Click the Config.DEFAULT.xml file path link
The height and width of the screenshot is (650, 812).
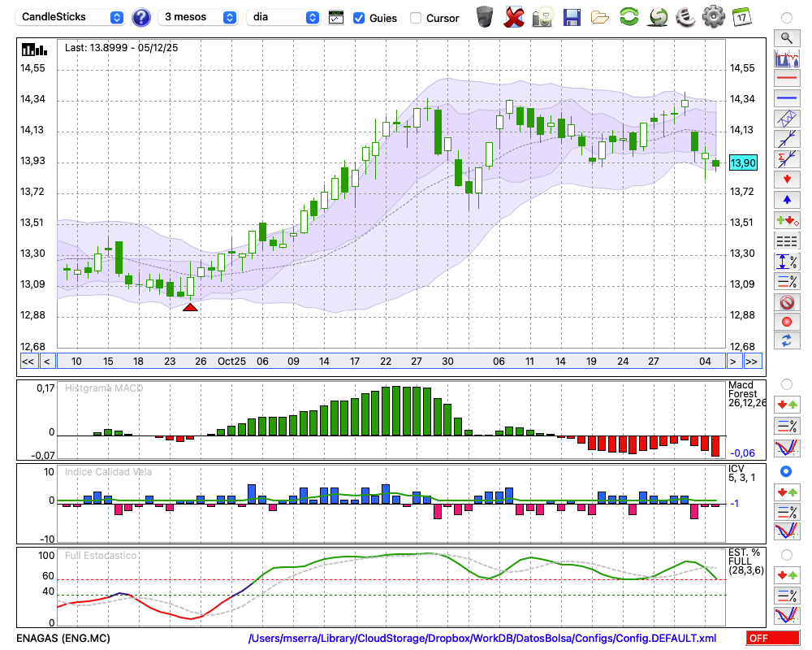[482, 639]
